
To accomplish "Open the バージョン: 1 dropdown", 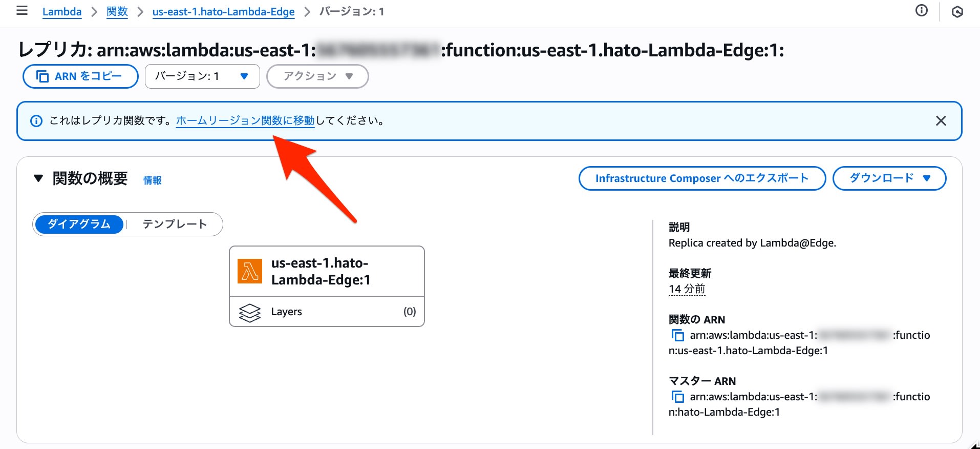I will click(202, 76).
